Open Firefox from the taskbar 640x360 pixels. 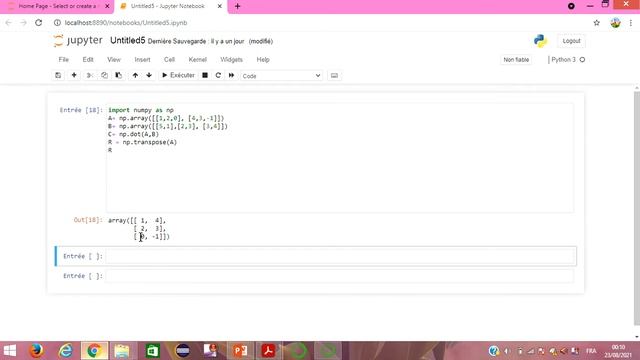coord(36,351)
